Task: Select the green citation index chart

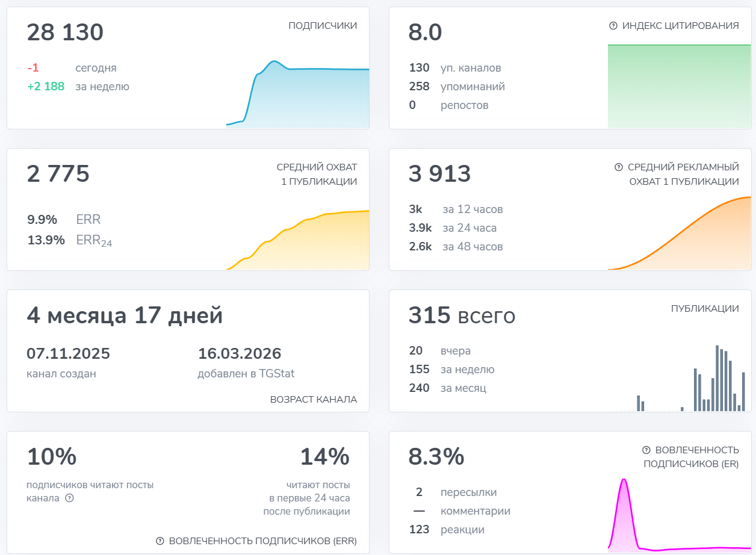Action: coord(679,86)
